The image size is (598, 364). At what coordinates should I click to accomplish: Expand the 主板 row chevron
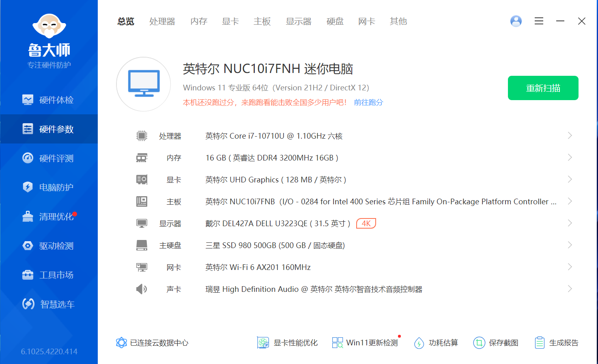click(570, 201)
